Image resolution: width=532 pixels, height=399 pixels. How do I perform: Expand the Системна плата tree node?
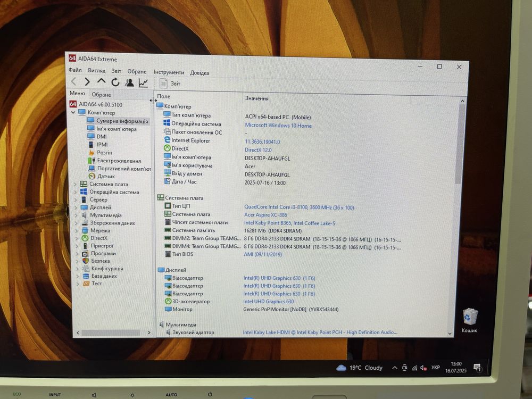click(x=76, y=184)
